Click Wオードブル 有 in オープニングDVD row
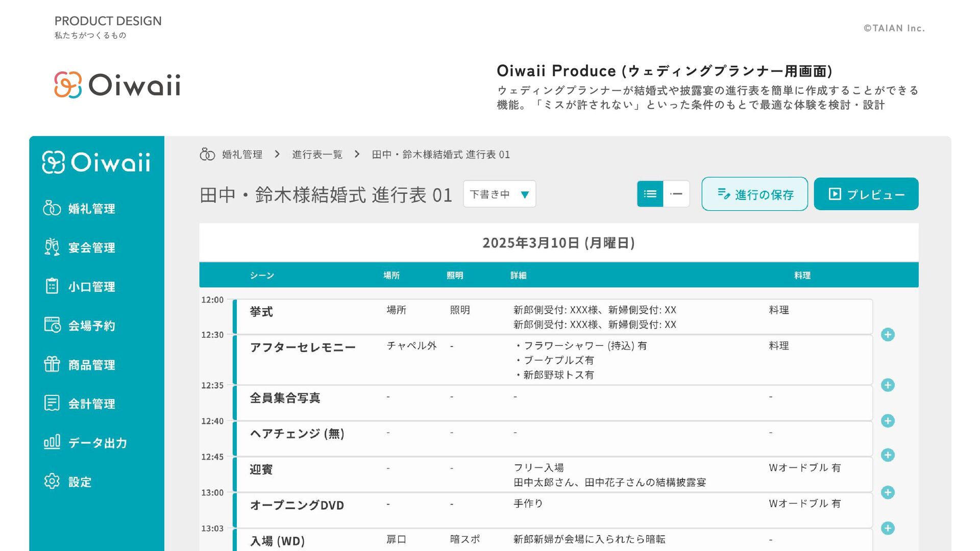Viewport: 980px width, 551px height. 805,504
